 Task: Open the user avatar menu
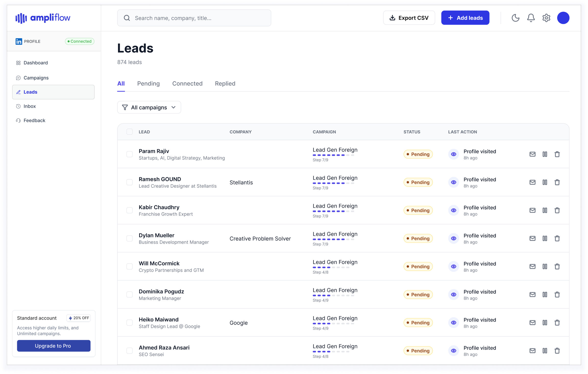[x=563, y=18]
